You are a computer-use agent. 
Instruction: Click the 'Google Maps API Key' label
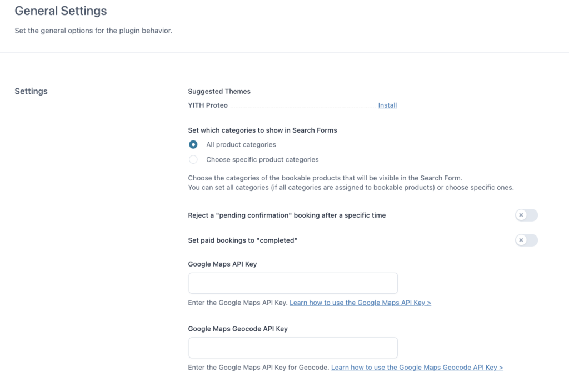click(x=222, y=264)
